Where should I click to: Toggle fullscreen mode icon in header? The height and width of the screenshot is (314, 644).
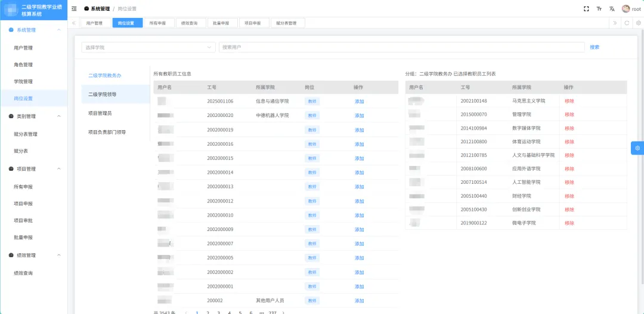pyautogui.click(x=587, y=8)
